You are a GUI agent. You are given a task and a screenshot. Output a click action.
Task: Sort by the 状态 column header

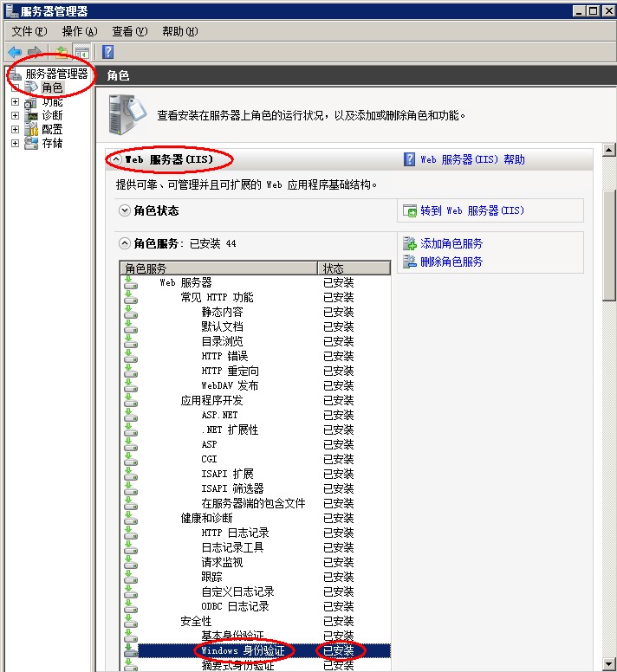(354, 268)
